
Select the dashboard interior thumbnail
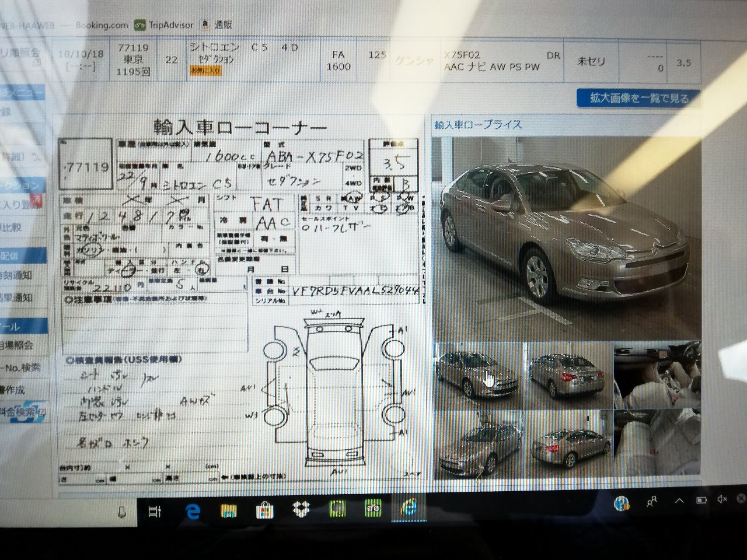point(657,375)
